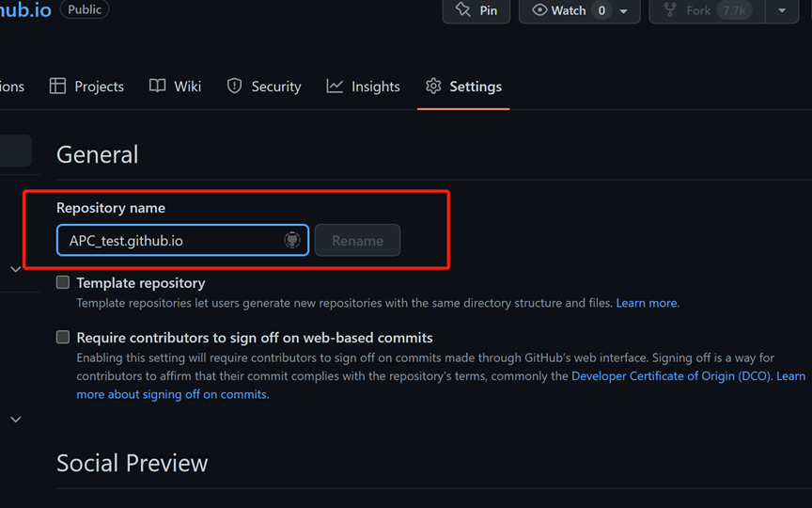Open Learn more link about template repositories
The image size is (812, 508).
pyautogui.click(x=647, y=303)
